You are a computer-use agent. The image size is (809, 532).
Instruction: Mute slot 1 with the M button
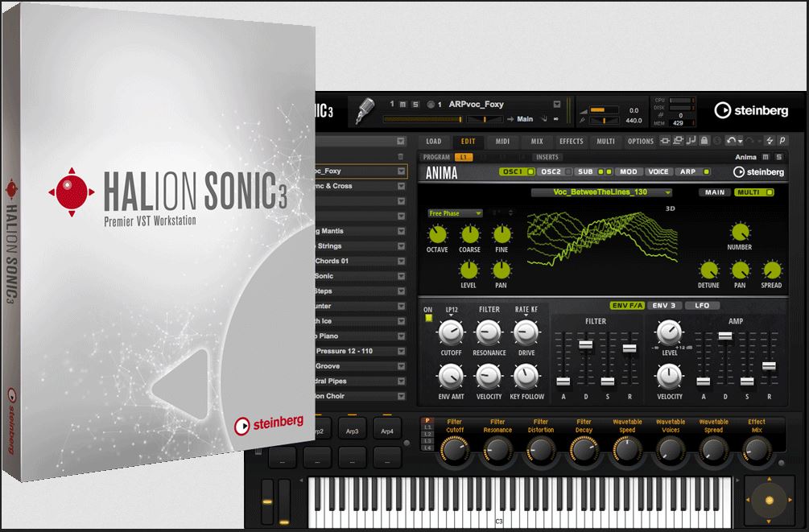pos(403,105)
